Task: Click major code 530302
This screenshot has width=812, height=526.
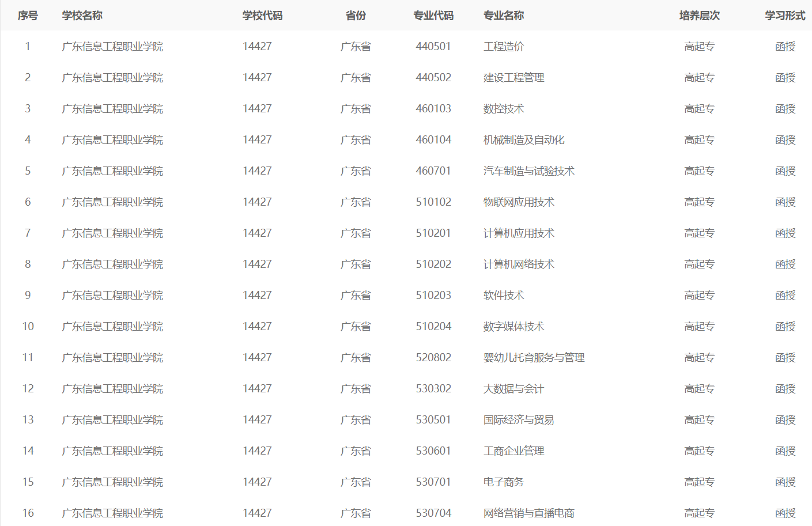Action: point(433,389)
